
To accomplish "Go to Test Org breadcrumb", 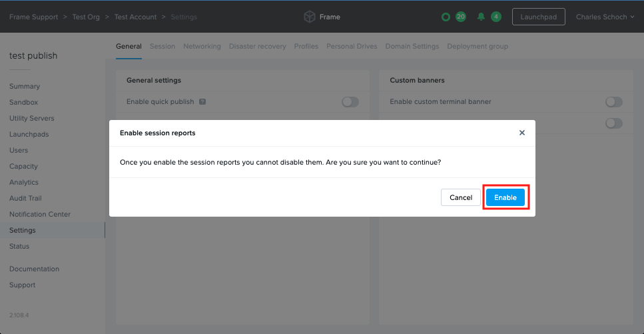I will (x=86, y=17).
